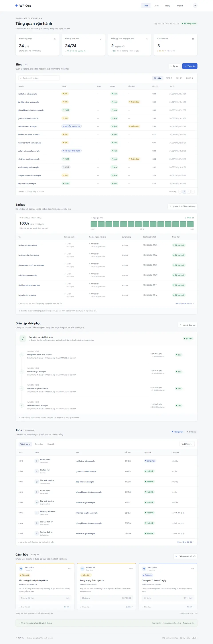
Task: Click the flag icon on Cảnh báo mở card
Action: [193, 39]
